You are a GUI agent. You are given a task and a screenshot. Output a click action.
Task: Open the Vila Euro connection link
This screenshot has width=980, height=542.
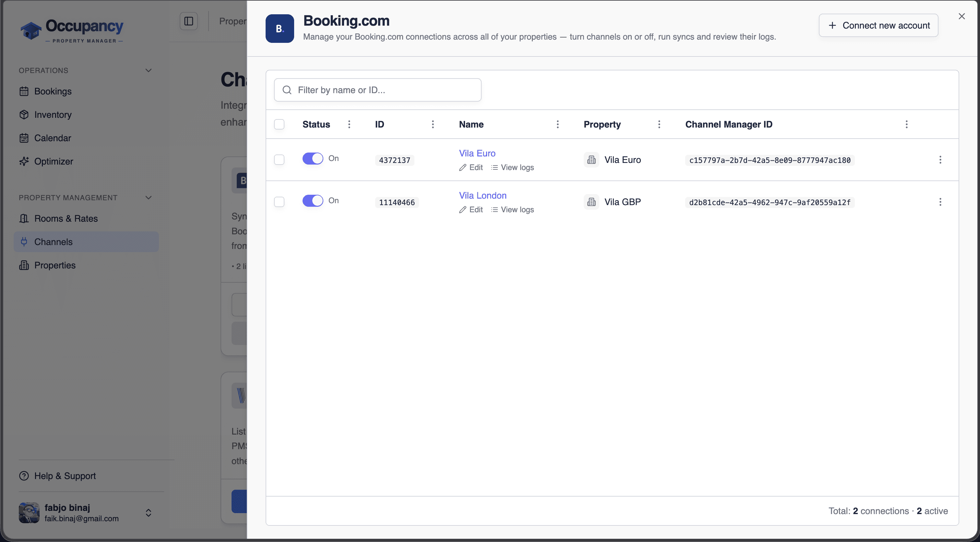(x=477, y=154)
